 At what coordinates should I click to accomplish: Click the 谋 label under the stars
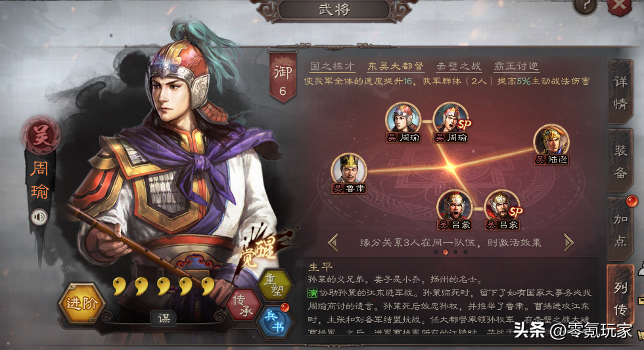click(x=164, y=318)
